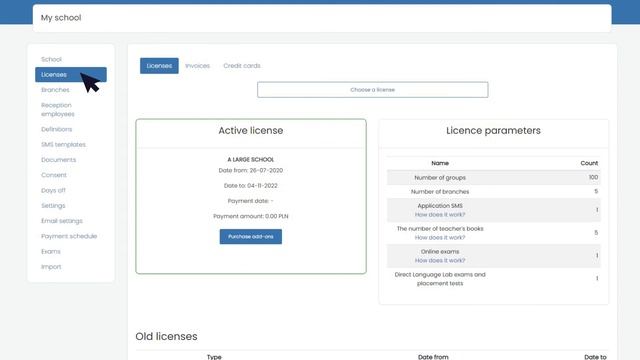Click the Count column header
The height and width of the screenshot is (360, 640).
click(589, 163)
